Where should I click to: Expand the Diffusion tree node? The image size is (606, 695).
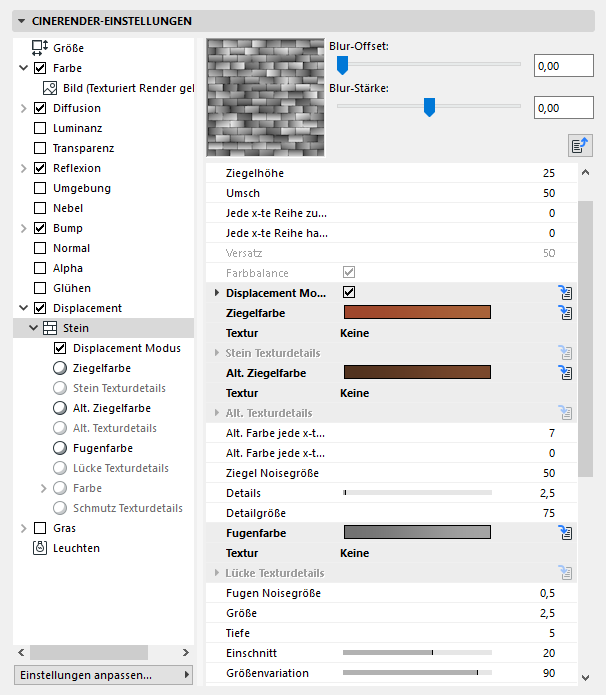23,108
